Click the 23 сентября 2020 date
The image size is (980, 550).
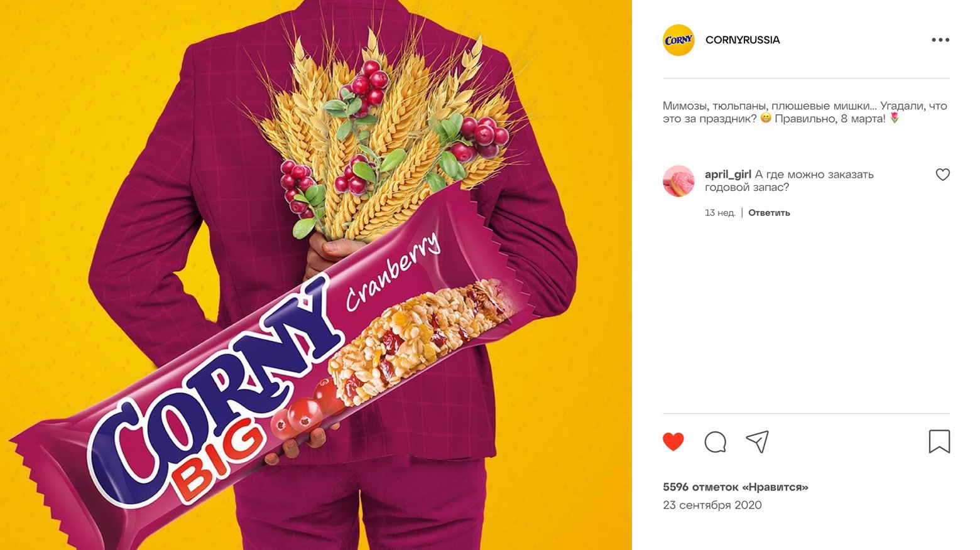coord(712,505)
